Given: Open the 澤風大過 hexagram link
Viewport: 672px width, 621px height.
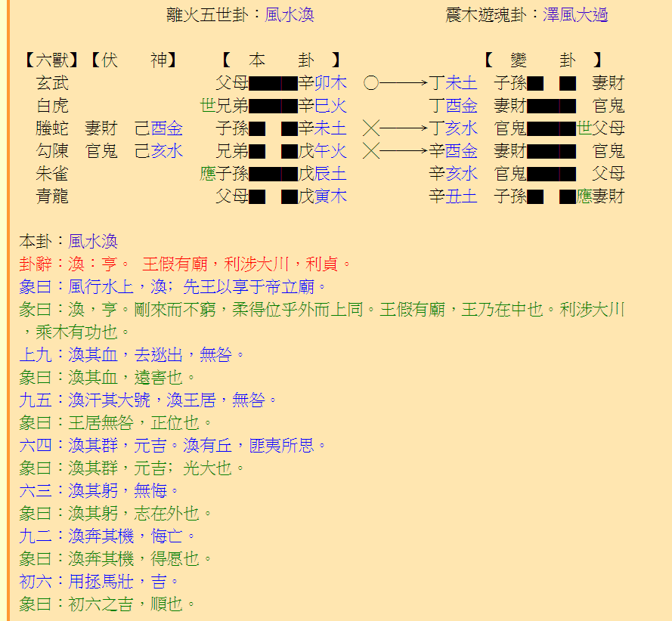Looking at the screenshot, I should pos(575,15).
